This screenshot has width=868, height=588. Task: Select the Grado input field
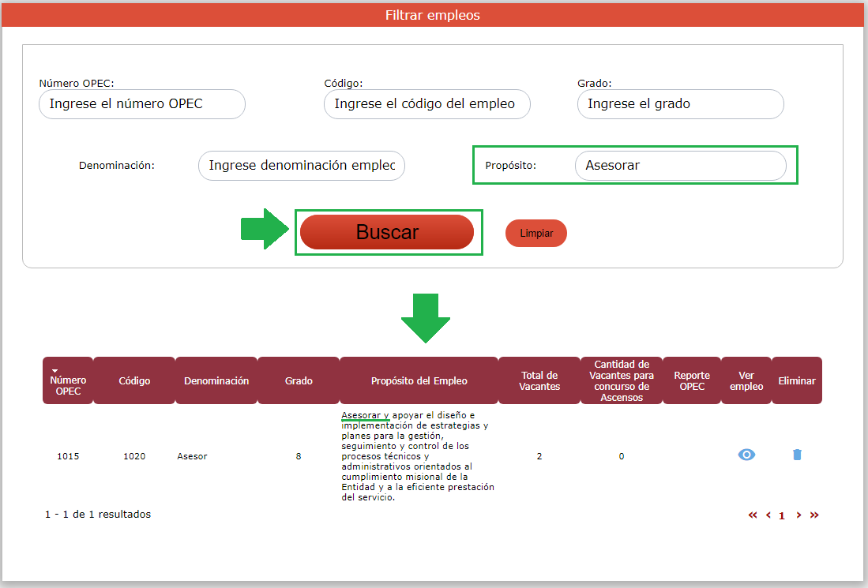(680, 104)
